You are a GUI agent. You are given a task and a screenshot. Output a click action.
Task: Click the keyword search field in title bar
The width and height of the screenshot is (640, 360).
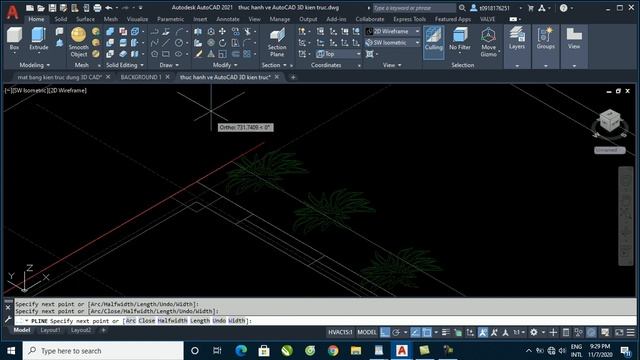click(414, 8)
